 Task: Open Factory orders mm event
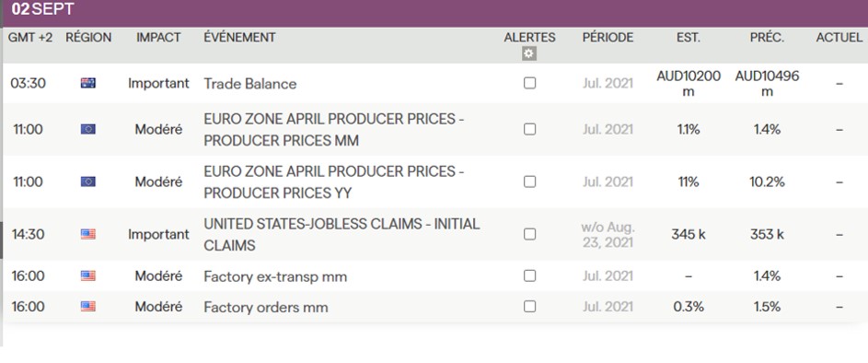(x=266, y=307)
